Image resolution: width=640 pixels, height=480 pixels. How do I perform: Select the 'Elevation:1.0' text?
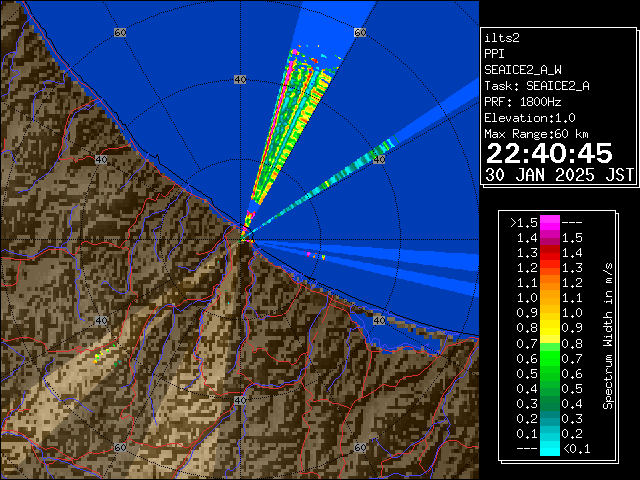tap(530, 118)
